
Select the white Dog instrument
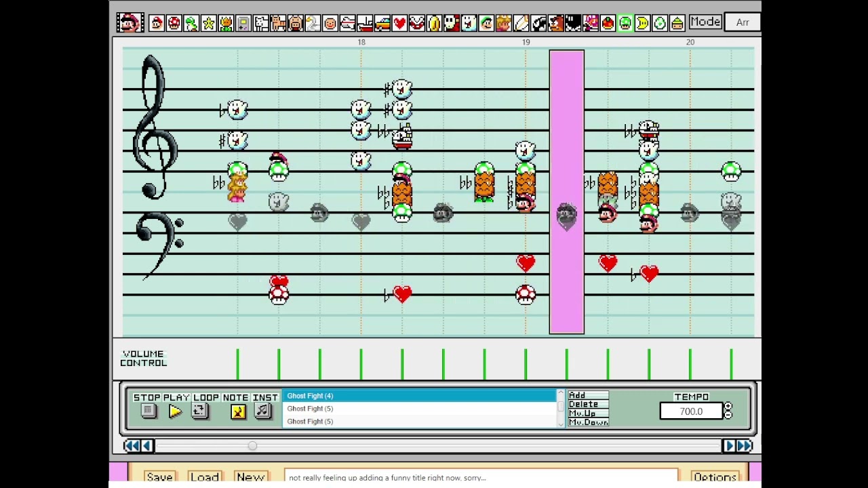[261, 24]
